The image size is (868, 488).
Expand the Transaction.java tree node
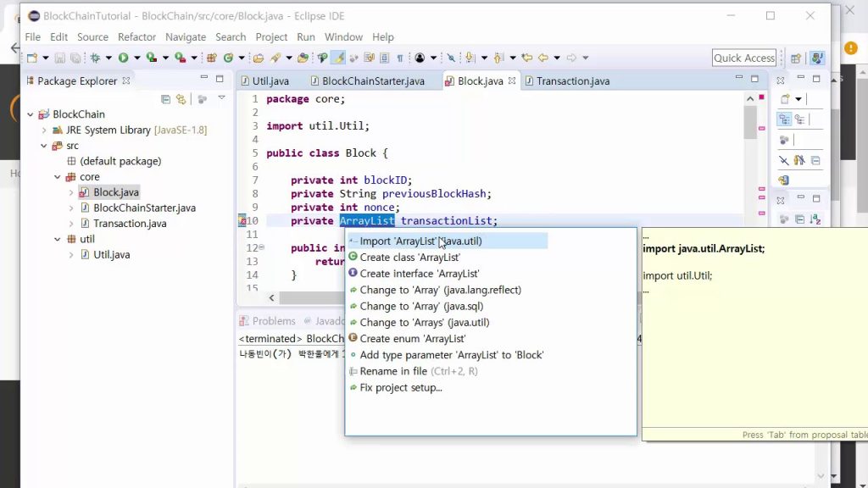coord(71,224)
